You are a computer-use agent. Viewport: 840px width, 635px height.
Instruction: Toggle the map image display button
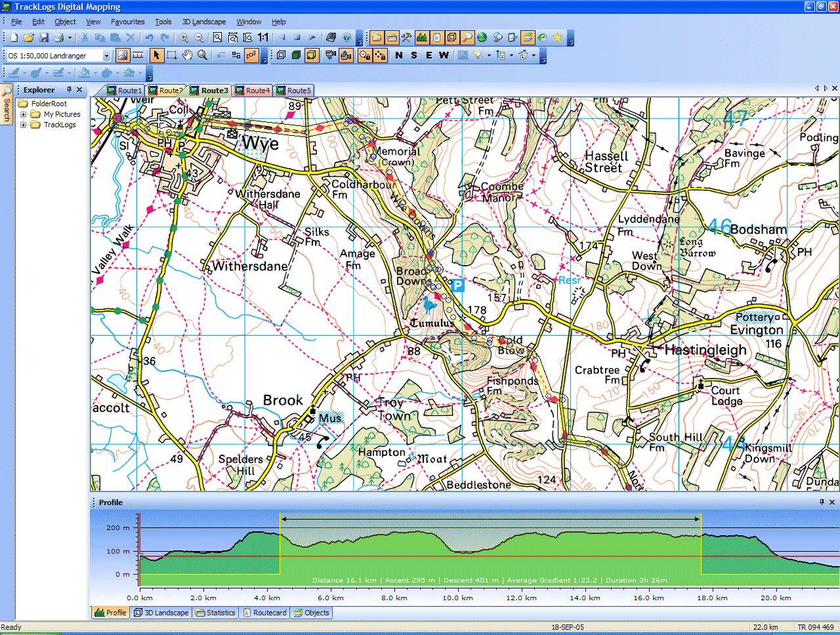(122, 55)
